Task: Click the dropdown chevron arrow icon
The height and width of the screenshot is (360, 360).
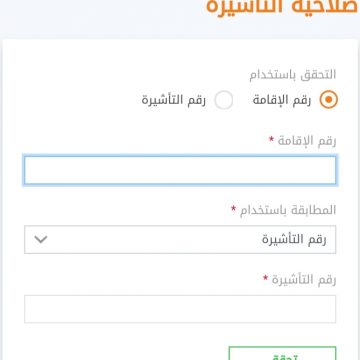Action: (x=41, y=239)
